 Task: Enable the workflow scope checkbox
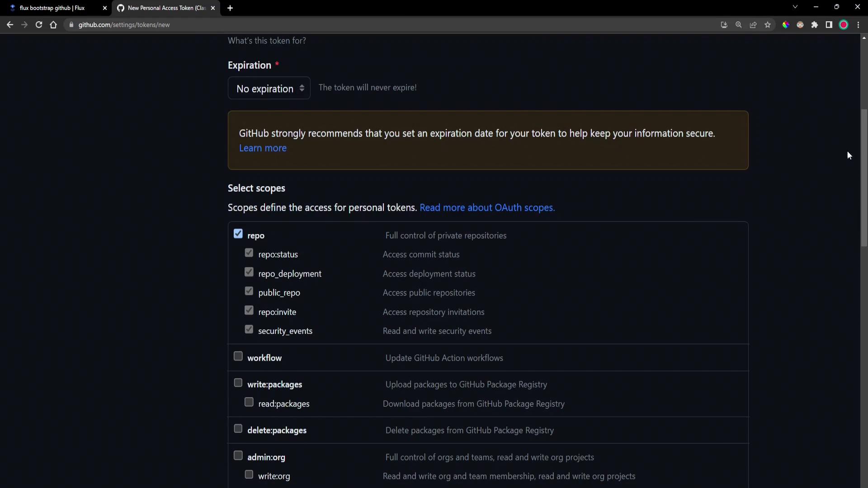(238, 356)
